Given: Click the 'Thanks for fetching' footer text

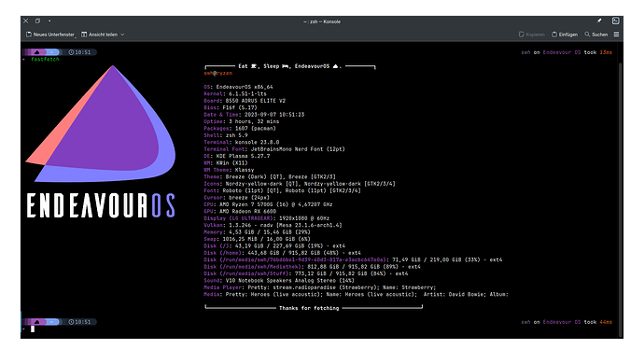Looking at the screenshot, I should tap(309, 308).
